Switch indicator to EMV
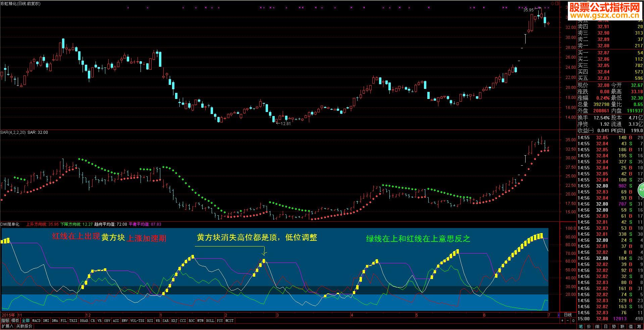The height and width of the screenshot is (330, 644). (124, 321)
